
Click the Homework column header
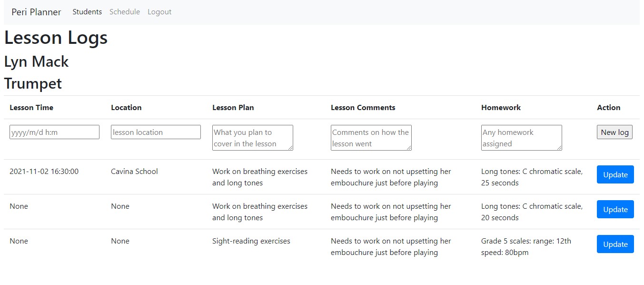click(501, 108)
